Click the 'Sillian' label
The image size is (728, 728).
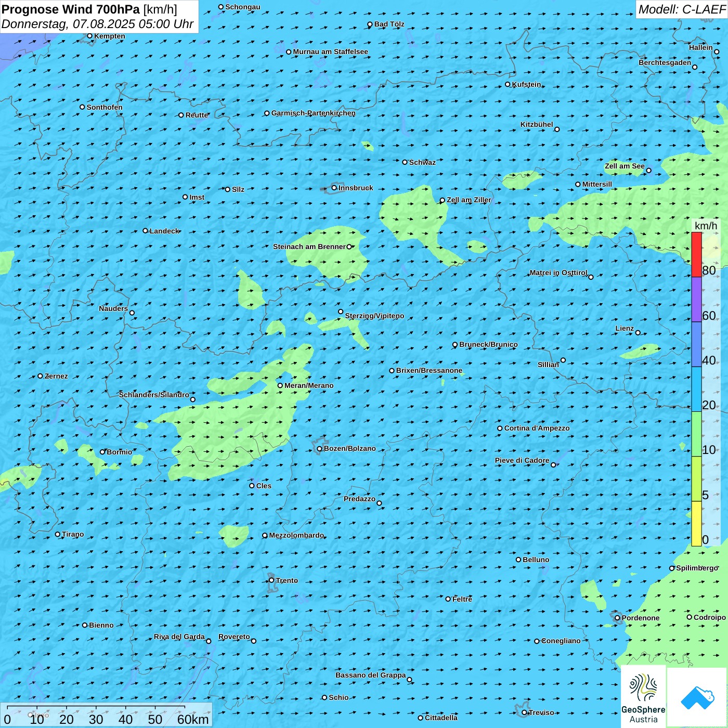(548, 365)
